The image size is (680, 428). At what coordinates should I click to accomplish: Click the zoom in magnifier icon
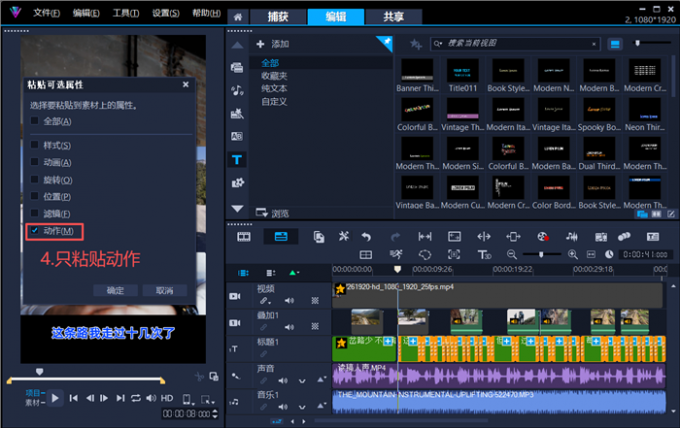[x=573, y=255]
